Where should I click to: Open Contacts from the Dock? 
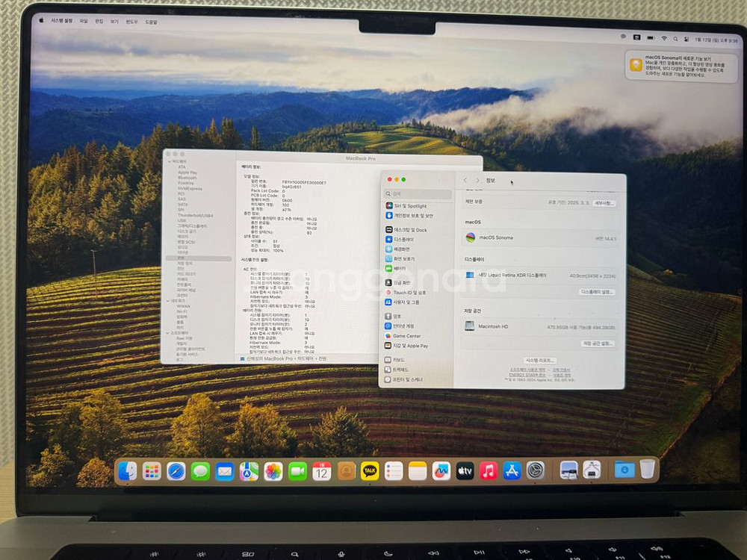(x=347, y=471)
